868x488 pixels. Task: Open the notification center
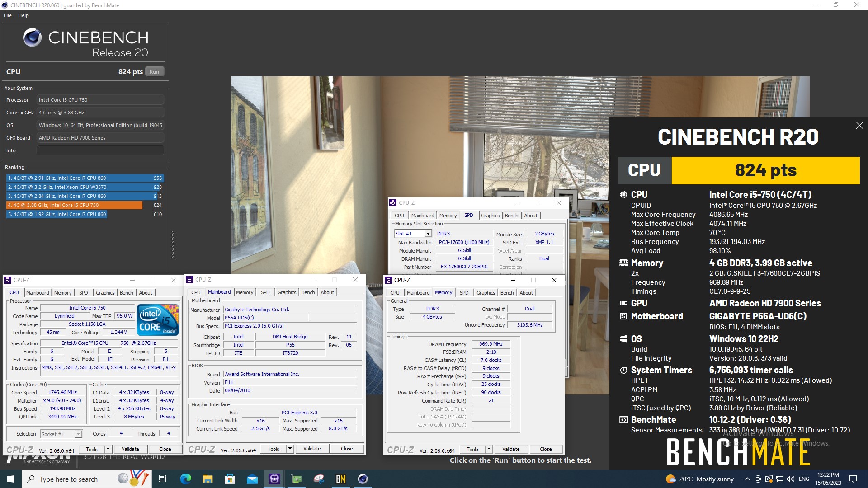pyautogui.click(x=853, y=479)
